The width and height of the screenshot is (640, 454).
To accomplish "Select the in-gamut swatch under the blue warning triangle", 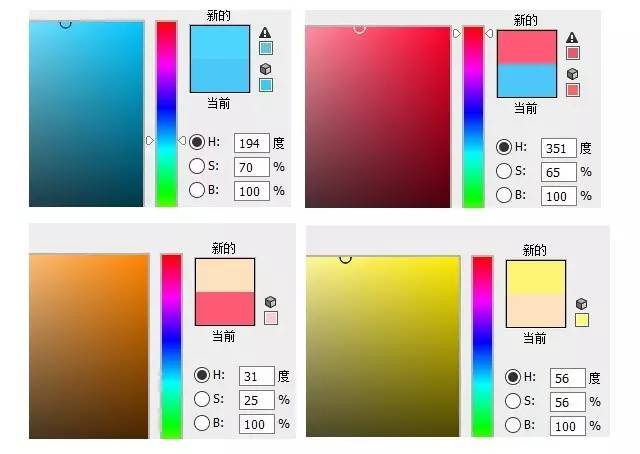I will (266, 48).
